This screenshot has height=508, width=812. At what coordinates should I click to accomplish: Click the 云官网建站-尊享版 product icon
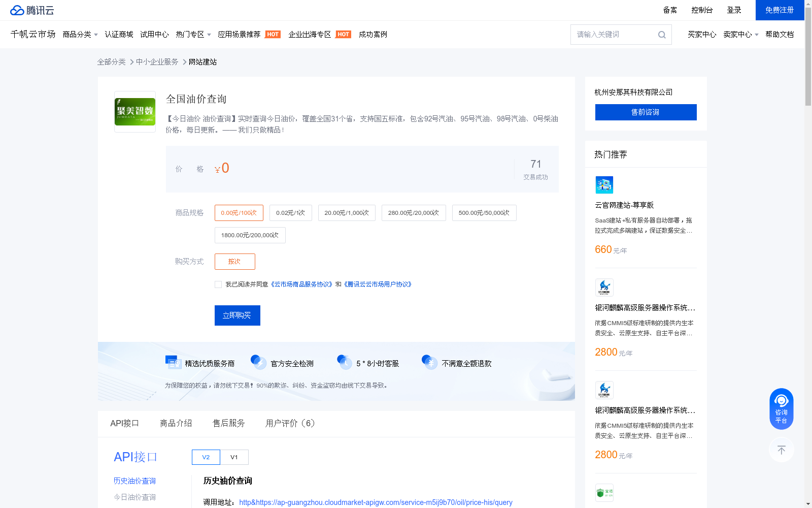click(x=604, y=185)
